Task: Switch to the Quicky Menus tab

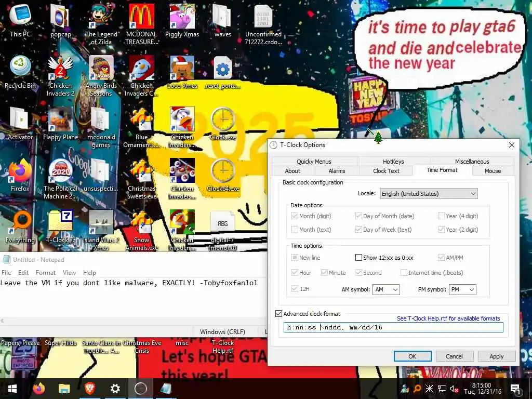Action: (x=314, y=162)
